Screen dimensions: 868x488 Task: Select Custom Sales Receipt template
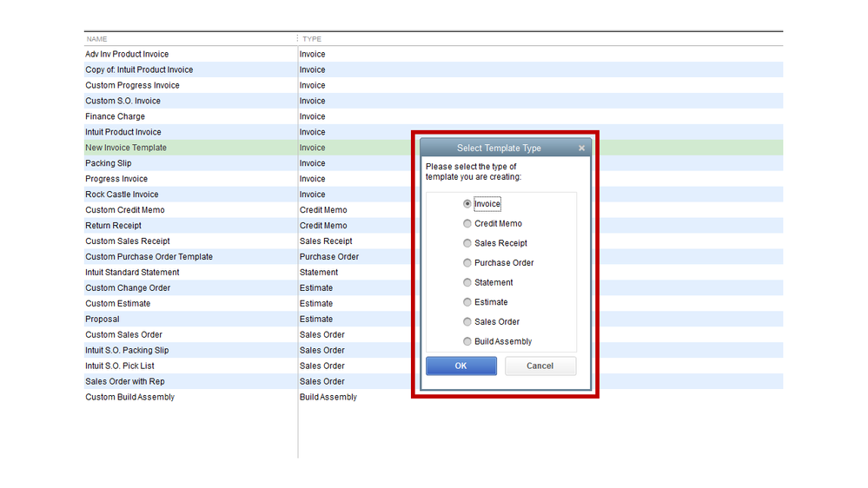coord(128,241)
